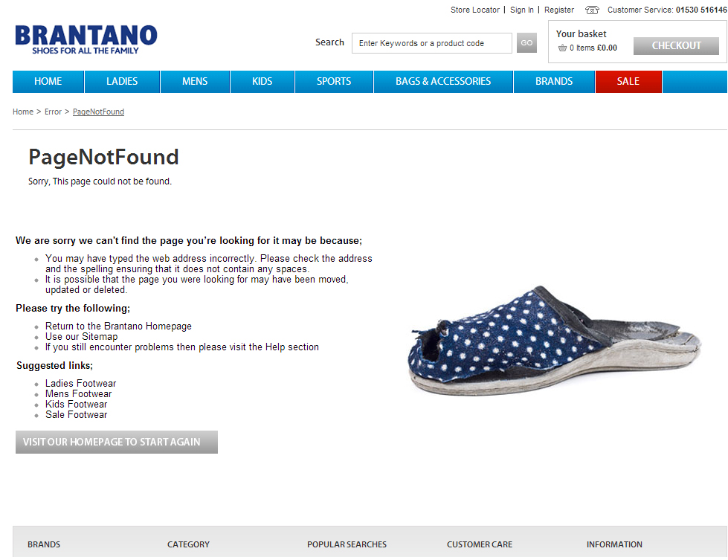Open the BAGS & ACCESSORIES menu
Screen dimensions: 728x560
[x=443, y=81]
